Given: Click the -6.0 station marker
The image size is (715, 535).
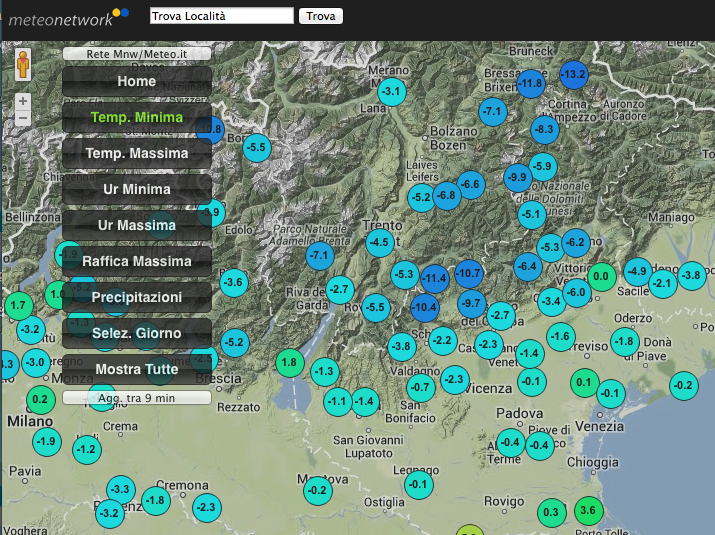Looking at the screenshot, I should point(577,292).
